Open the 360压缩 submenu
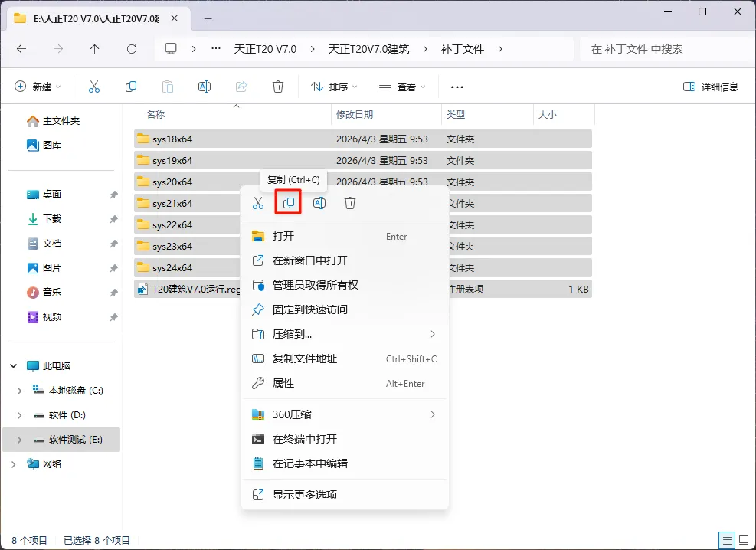 point(344,414)
